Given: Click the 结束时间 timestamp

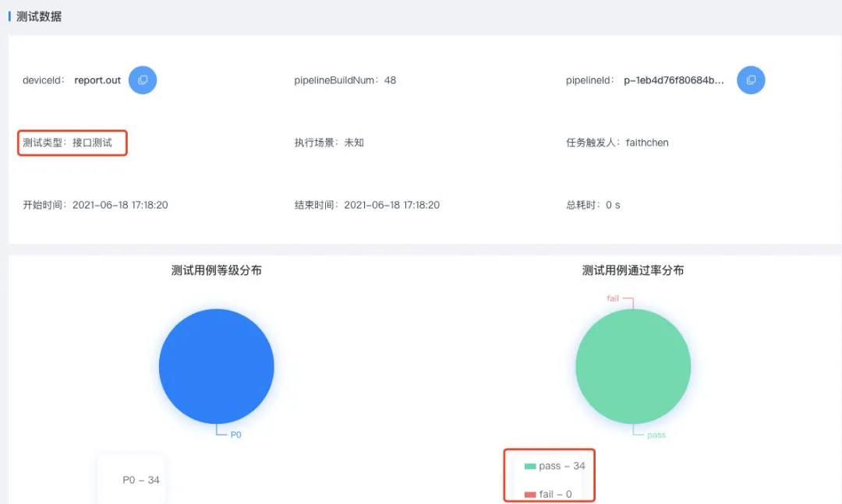Looking at the screenshot, I should click(x=391, y=206).
